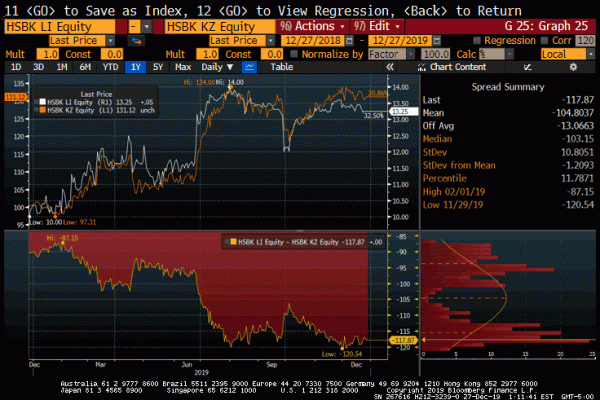Select the 5Y range tab
This screenshot has width=600, height=400.
[x=158, y=67]
